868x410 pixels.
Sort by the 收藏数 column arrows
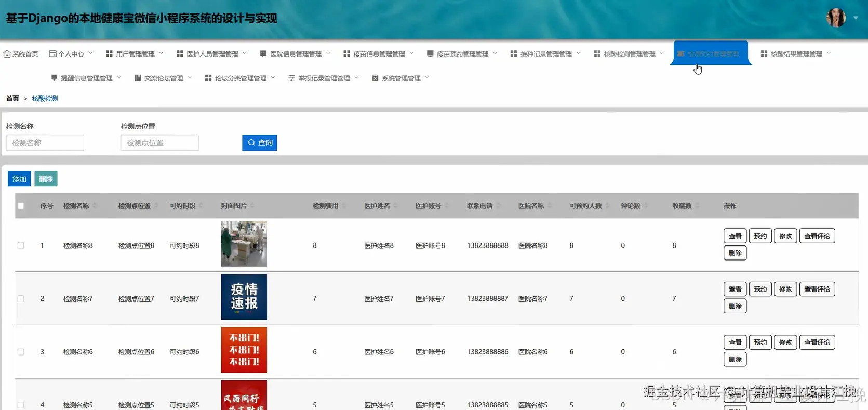coord(697,206)
